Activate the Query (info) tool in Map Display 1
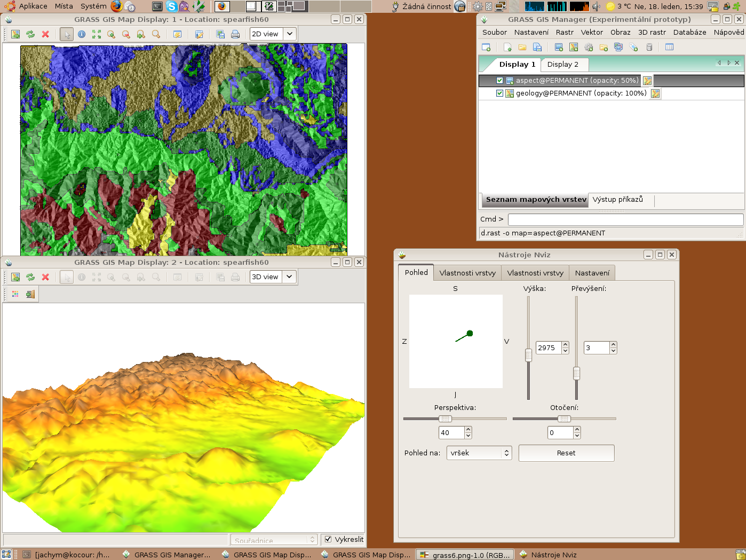 pos(82,34)
